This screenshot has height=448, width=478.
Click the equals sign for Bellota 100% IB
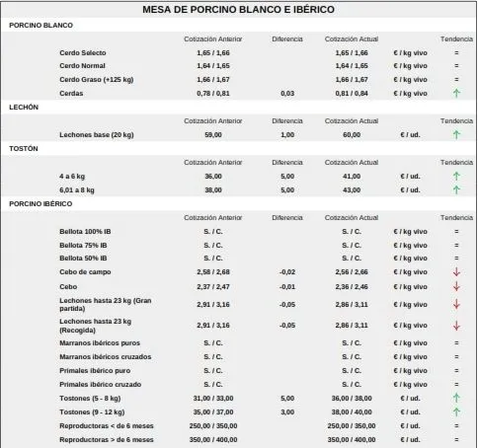456,232
